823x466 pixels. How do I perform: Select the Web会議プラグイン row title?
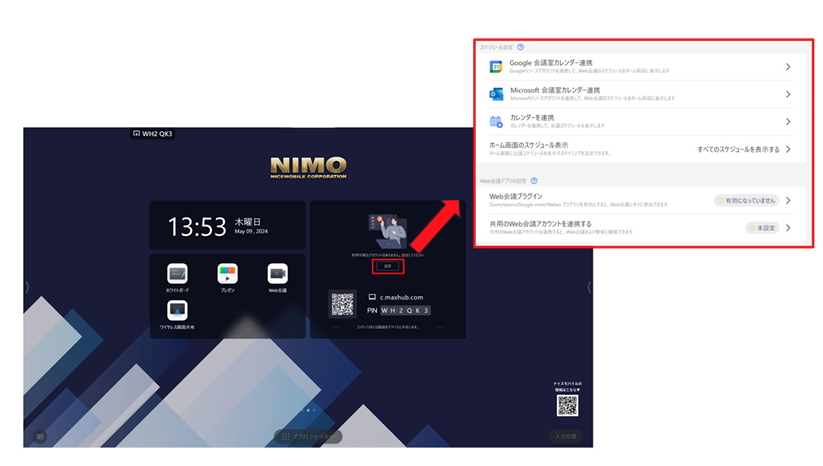pos(516,196)
